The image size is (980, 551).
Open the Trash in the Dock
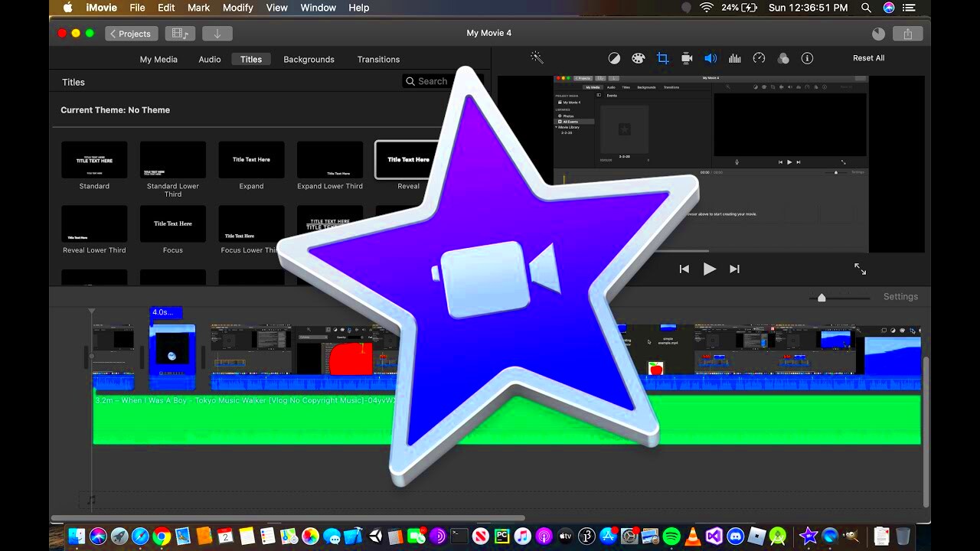point(903,536)
